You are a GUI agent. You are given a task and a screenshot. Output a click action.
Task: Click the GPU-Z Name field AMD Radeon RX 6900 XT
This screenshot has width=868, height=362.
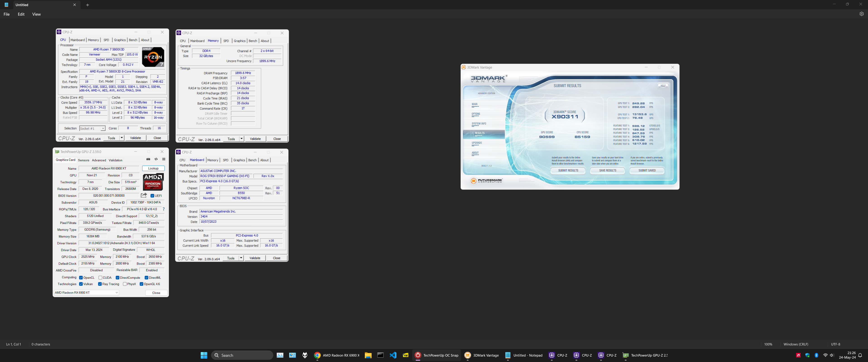109,168
